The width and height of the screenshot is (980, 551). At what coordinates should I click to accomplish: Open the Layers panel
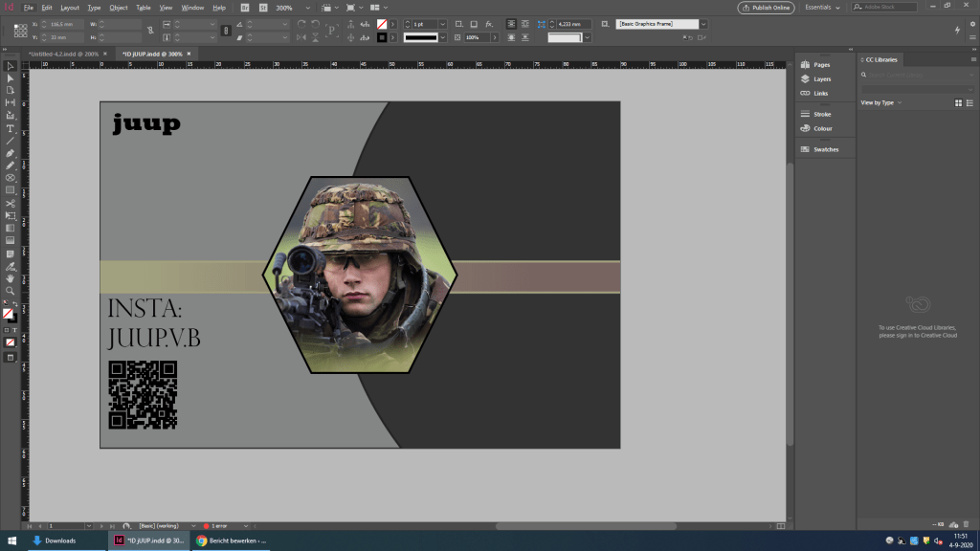pos(821,78)
